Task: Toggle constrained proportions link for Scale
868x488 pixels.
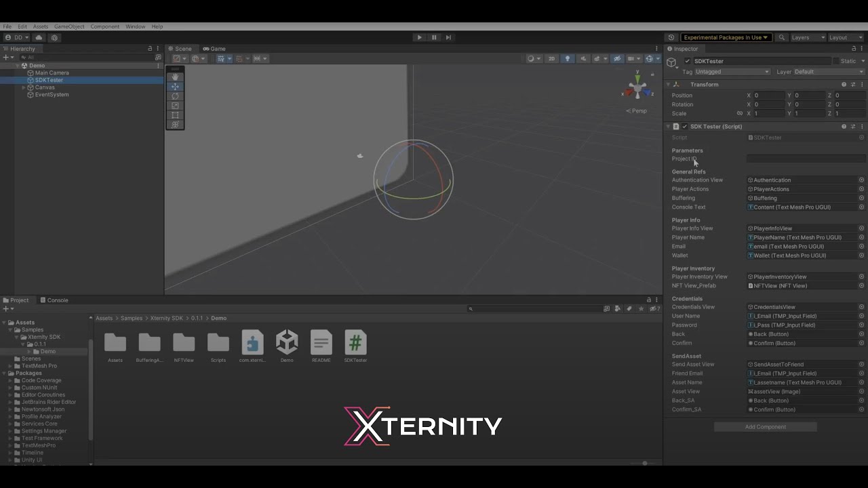Action: (x=740, y=113)
